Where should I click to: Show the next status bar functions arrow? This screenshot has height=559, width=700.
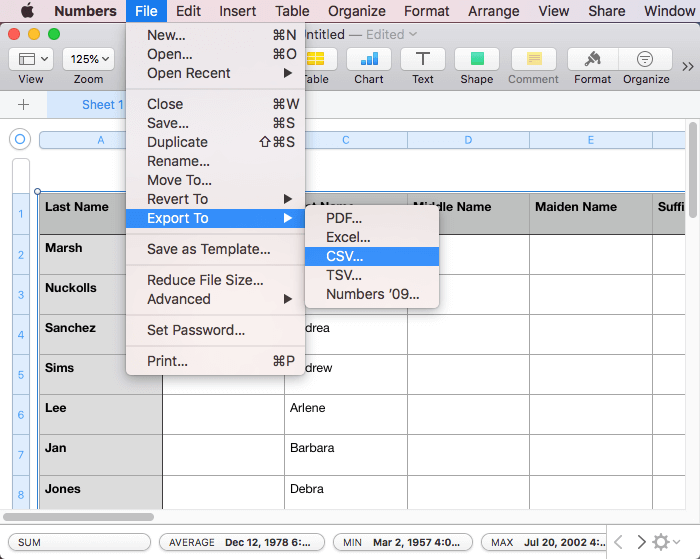(641, 542)
